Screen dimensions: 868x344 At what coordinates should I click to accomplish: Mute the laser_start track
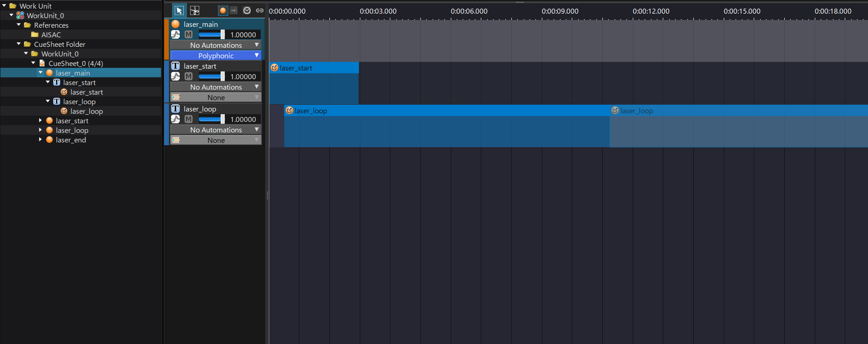(188, 76)
